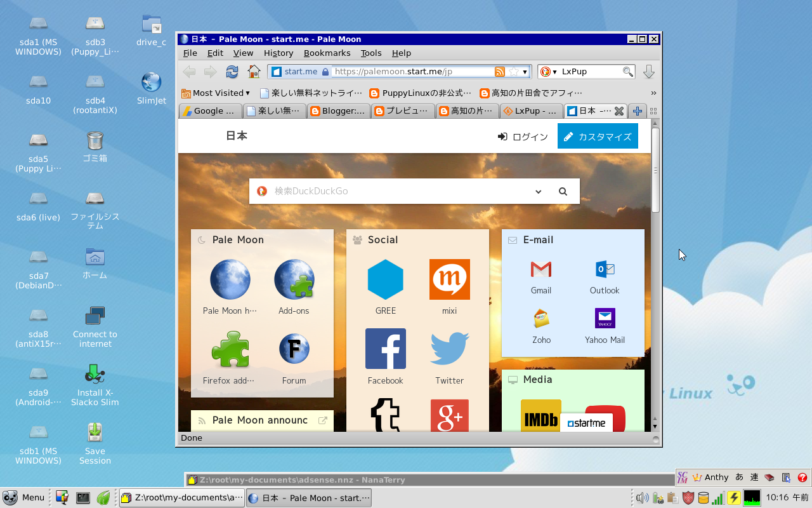Switch to the プレビュ tab
This screenshot has width=812, height=508.
click(403, 111)
